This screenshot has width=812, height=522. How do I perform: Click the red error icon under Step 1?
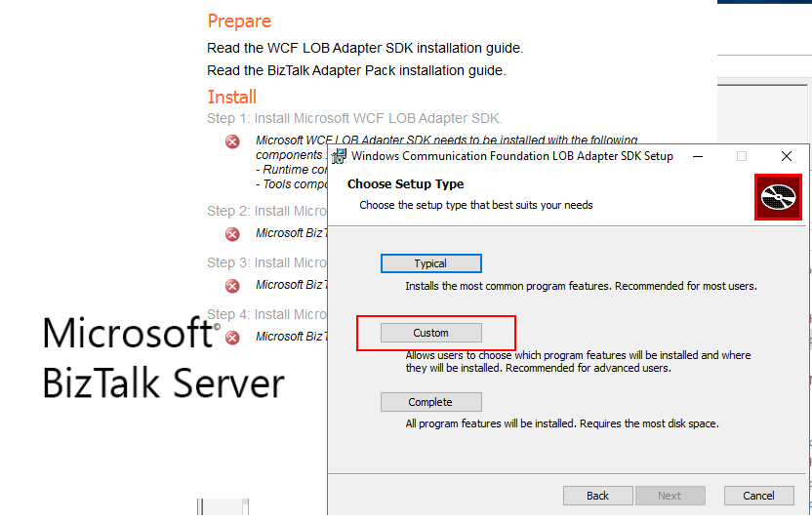coord(232,141)
